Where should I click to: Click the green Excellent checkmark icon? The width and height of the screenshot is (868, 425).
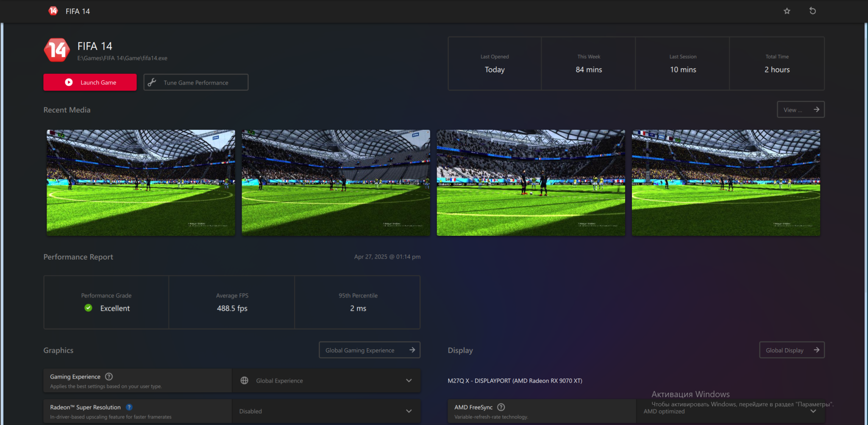click(88, 308)
